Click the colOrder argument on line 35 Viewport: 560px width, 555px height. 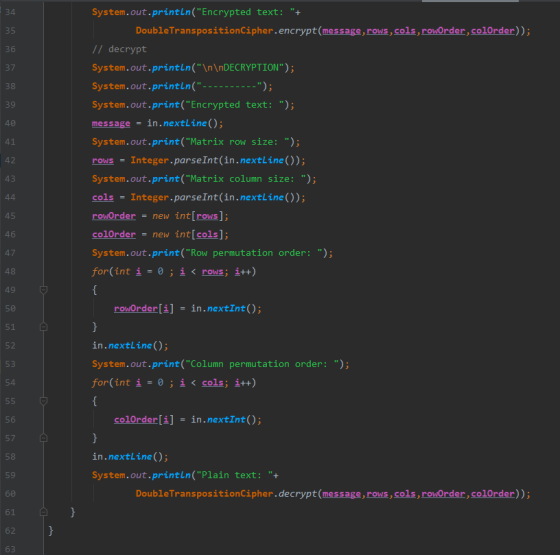(x=493, y=31)
